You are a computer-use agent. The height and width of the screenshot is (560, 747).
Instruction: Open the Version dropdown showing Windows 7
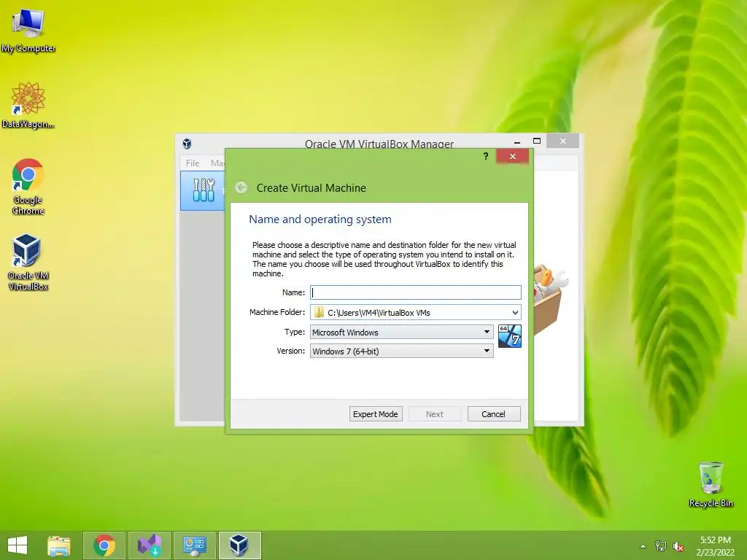(402, 351)
